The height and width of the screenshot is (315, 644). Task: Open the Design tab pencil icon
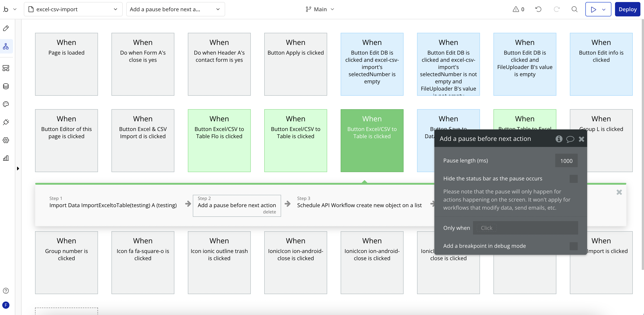(6, 28)
